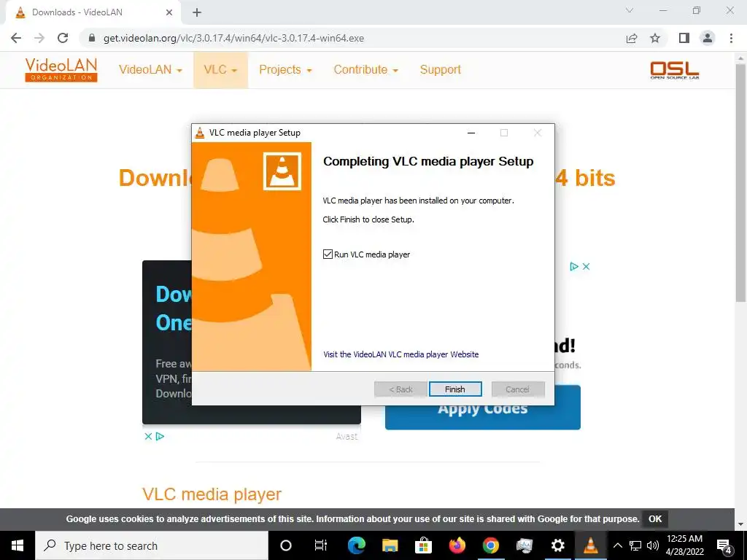The width and height of the screenshot is (747, 560).
Task: Open Chrome profile avatar menu
Action: pos(708,38)
